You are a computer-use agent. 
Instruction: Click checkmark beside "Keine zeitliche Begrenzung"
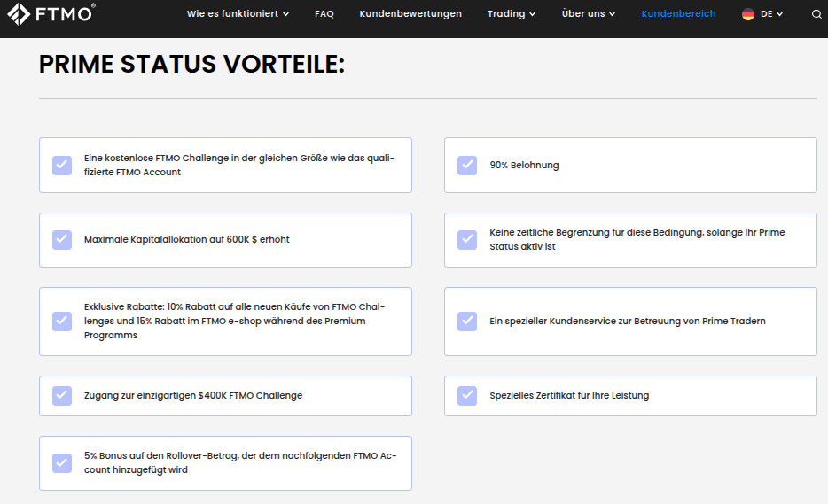coord(467,239)
